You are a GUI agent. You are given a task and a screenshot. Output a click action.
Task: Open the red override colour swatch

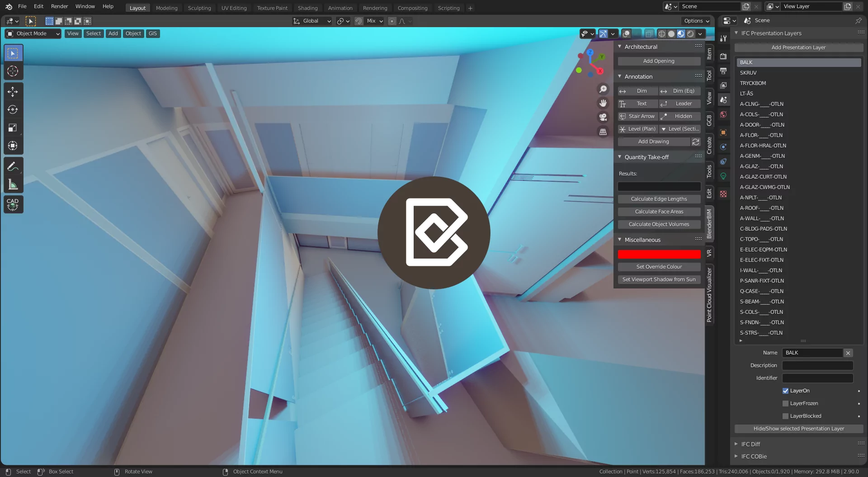(x=659, y=254)
